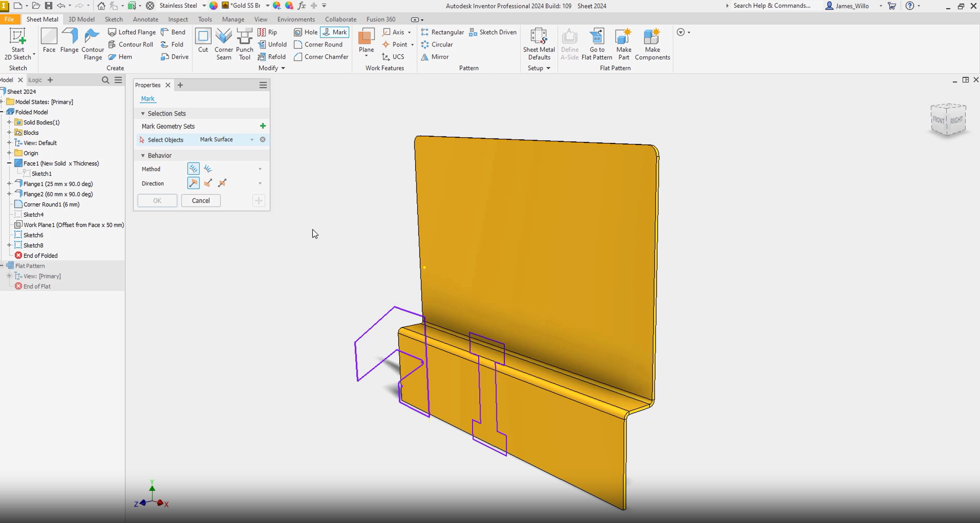
Task: Select the second Direction option button
Action: (208, 183)
